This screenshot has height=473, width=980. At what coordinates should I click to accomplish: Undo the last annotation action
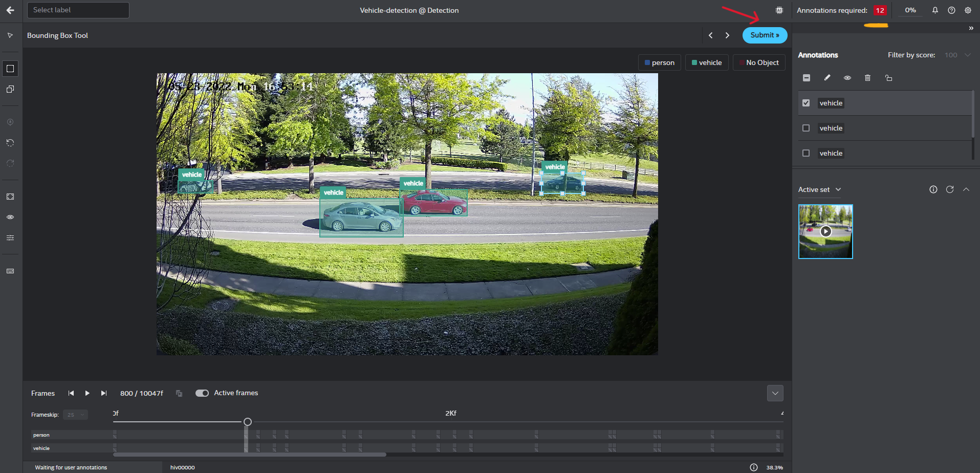pyautogui.click(x=10, y=143)
